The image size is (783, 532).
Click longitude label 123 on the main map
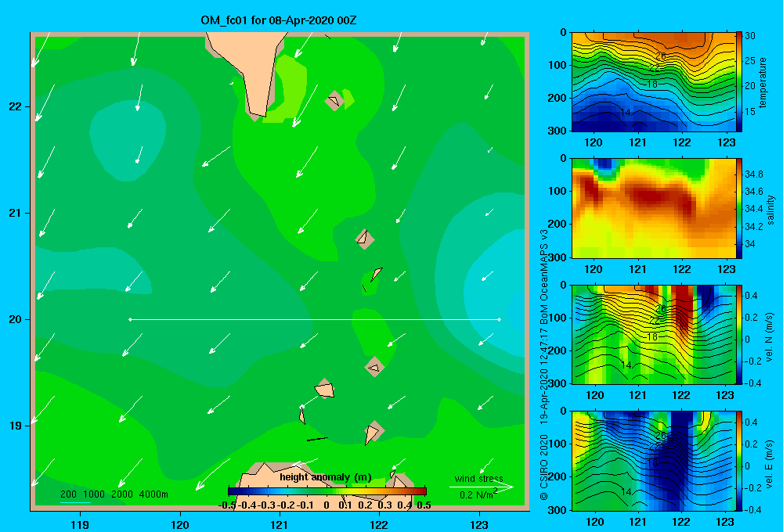coord(479,524)
